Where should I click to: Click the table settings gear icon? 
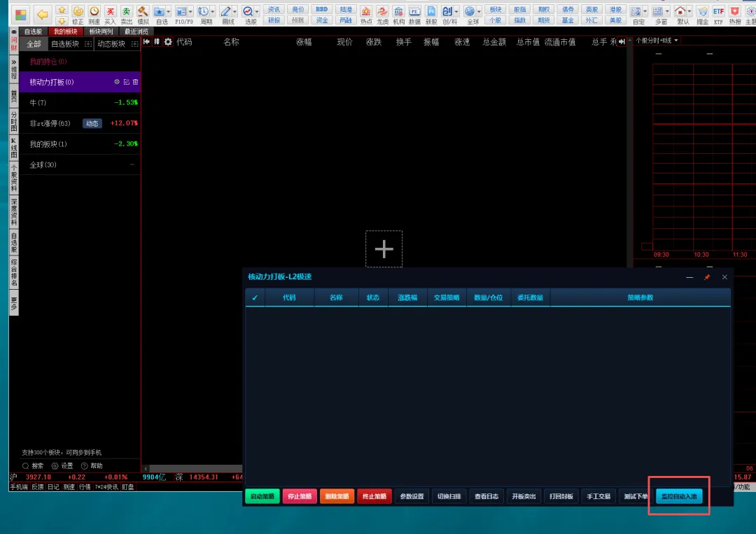click(x=168, y=42)
